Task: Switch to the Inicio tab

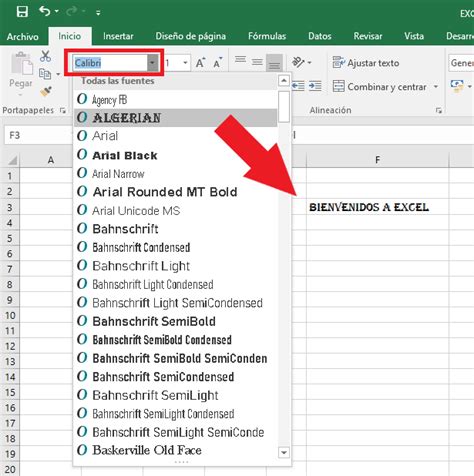Action: pos(70,36)
